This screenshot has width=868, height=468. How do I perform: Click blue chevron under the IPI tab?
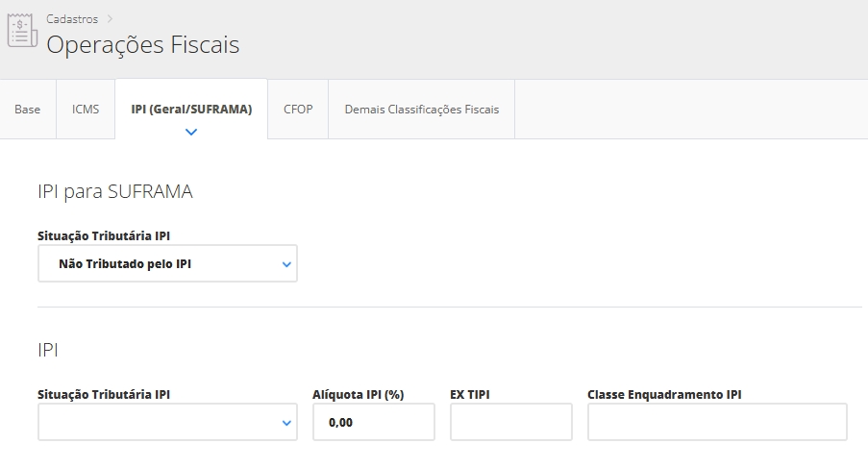191,132
